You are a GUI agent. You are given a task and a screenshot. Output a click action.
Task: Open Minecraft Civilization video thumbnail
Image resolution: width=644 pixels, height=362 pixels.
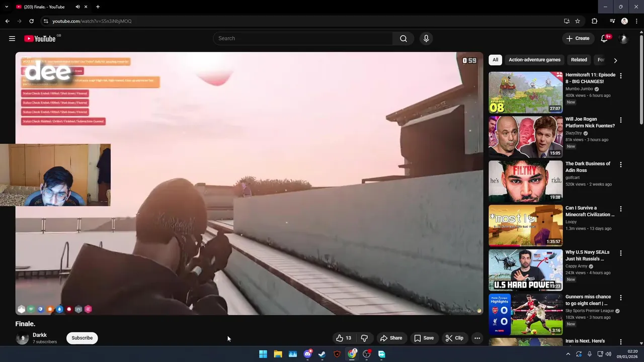525,225
